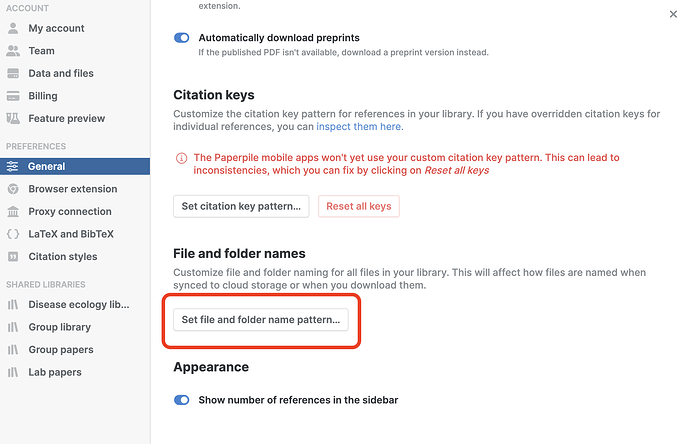The image size is (690, 444).
Task: Open Team settings
Action: click(x=41, y=51)
